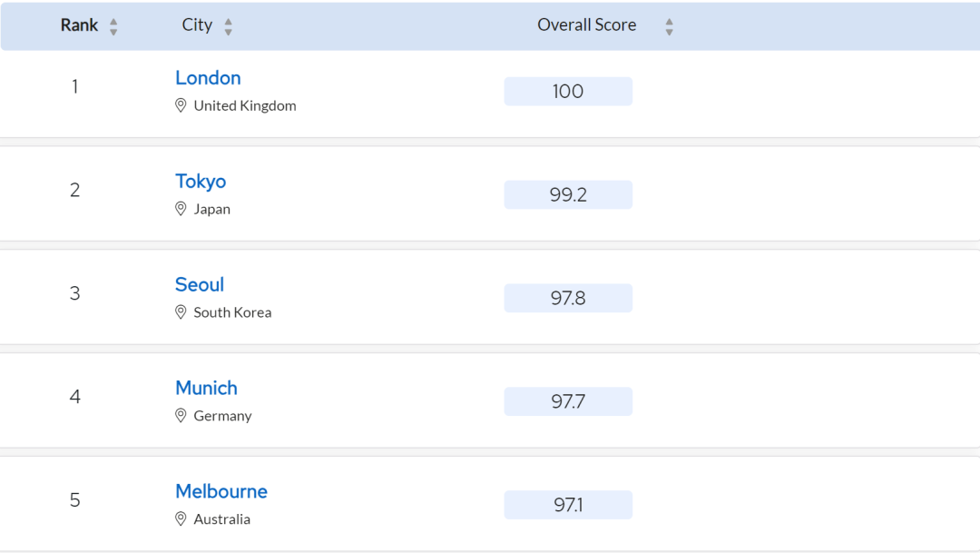Viewport: 980px width, 553px height.
Task: Open the Tokyo city link
Action: click(201, 182)
